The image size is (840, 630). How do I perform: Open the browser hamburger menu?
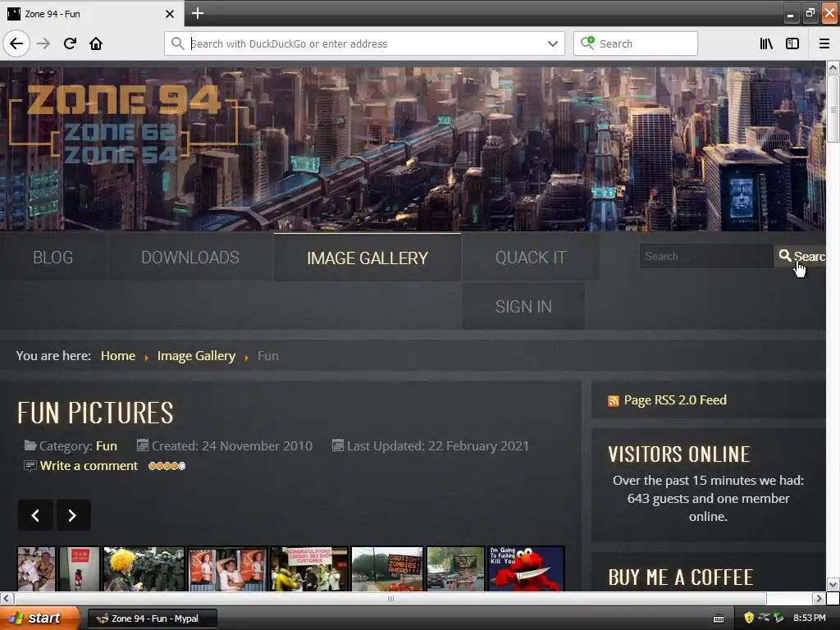click(x=824, y=43)
